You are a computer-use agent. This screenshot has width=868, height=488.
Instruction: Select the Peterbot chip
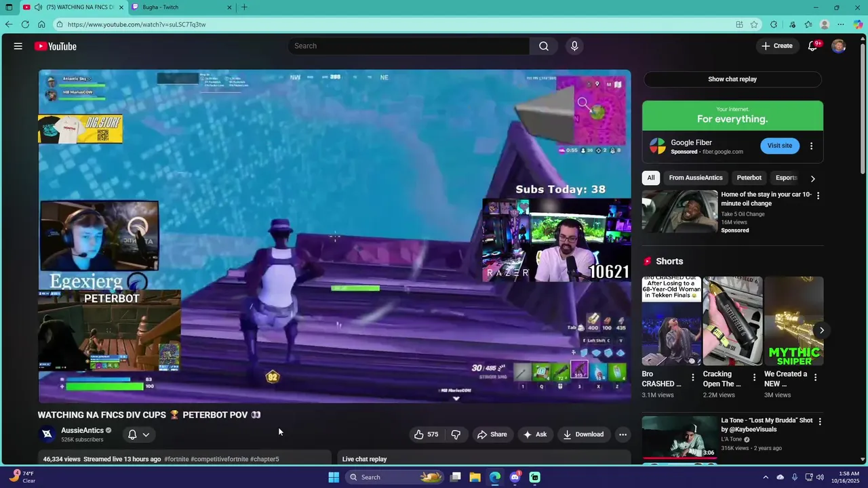click(749, 178)
